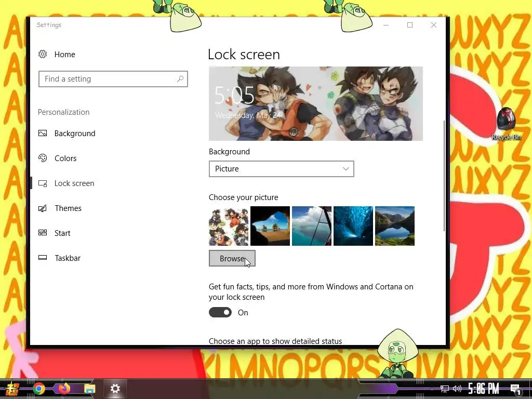Select the Recycle Bin desktop icon
Viewport: 532px width, 399px height.
pyautogui.click(x=506, y=124)
